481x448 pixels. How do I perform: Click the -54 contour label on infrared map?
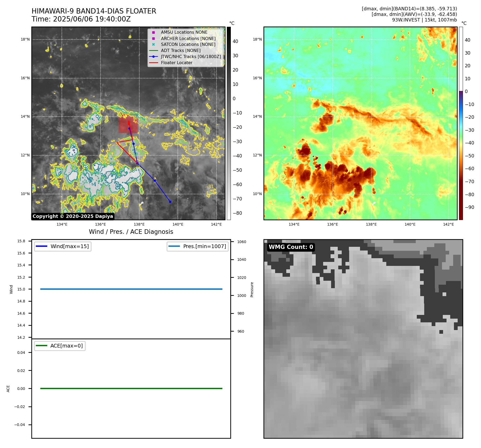click(x=84, y=183)
